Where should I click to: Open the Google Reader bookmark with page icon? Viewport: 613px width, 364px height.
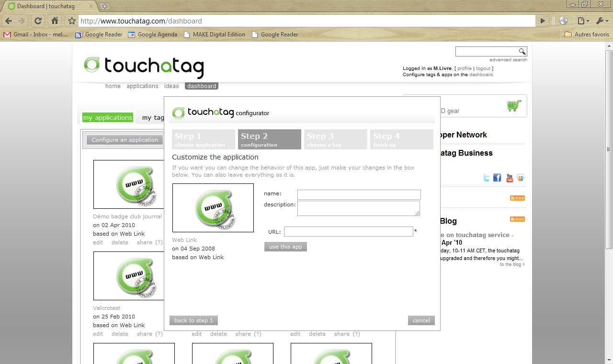tap(274, 34)
